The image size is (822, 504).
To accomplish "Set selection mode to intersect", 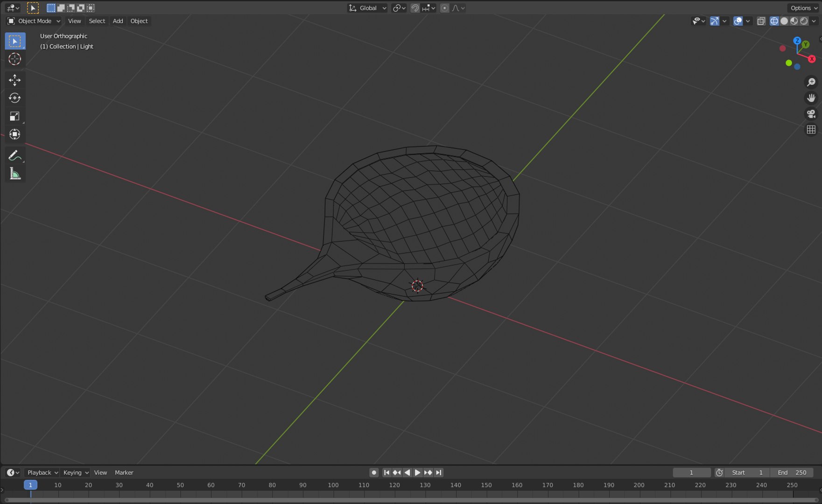I will tap(91, 8).
